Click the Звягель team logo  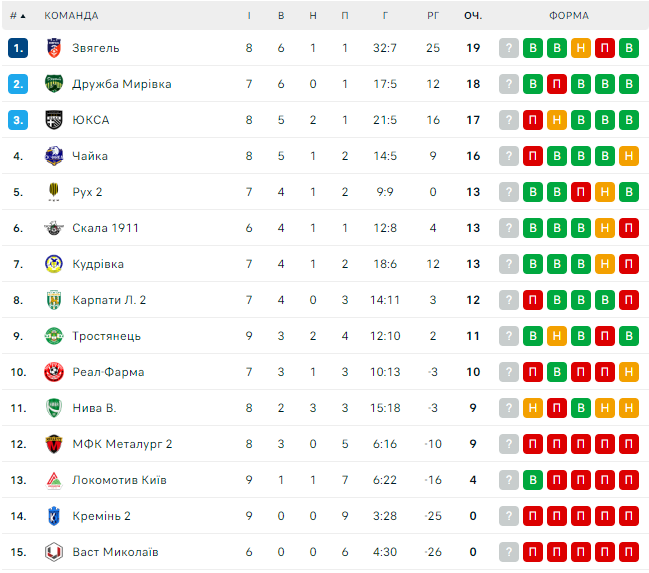point(54,48)
